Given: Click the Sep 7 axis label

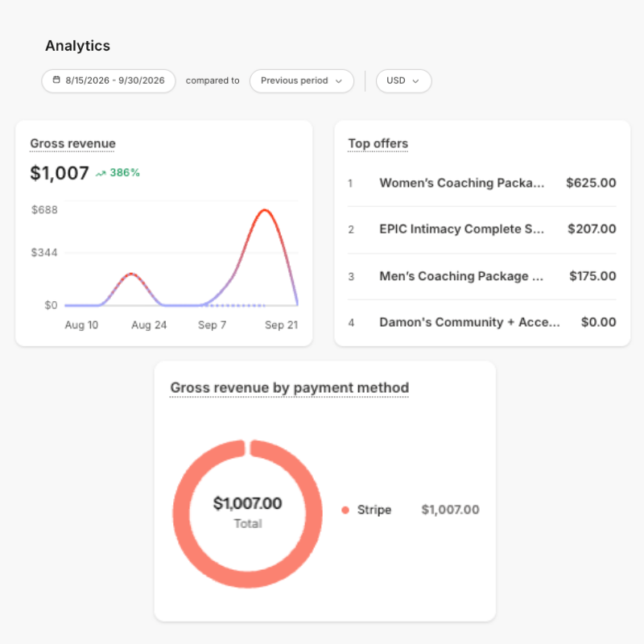Looking at the screenshot, I should click(x=212, y=325).
